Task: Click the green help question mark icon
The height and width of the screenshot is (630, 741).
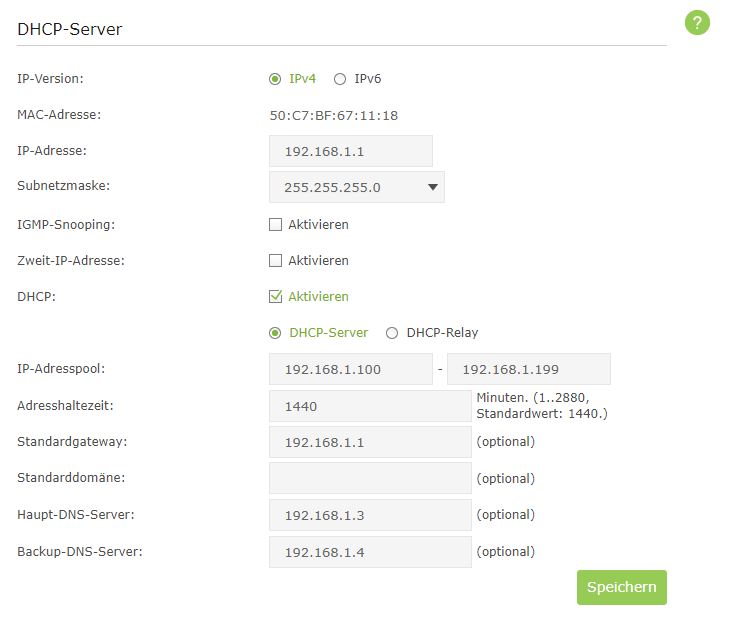Action: coord(697,23)
